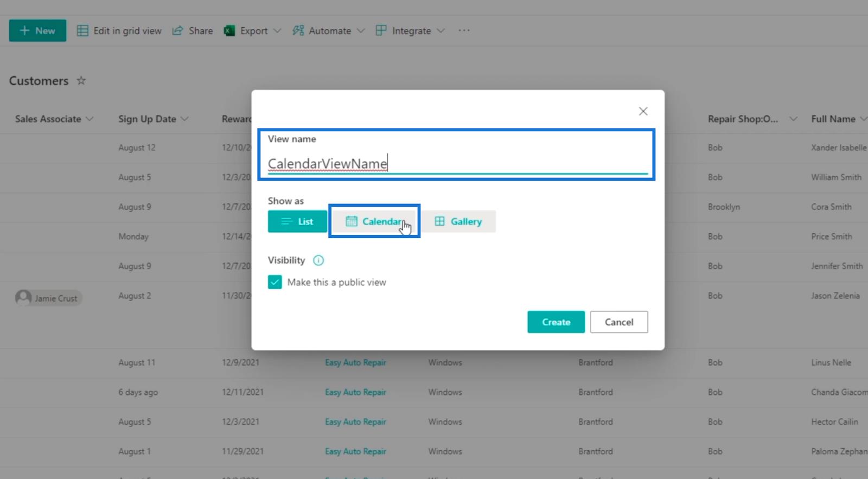The image size is (868, 479).
Task: Select Calendar as the view type
Action: pos(374,221)
